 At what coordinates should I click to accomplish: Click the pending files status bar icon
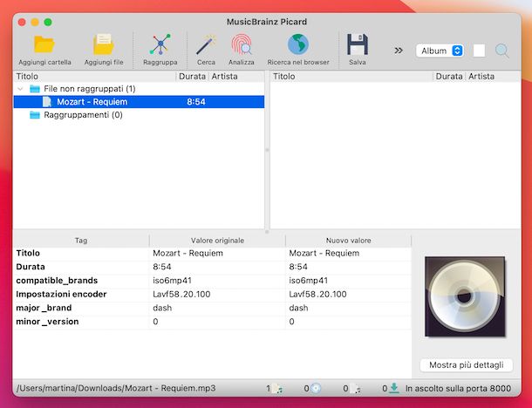click(355, 388)
